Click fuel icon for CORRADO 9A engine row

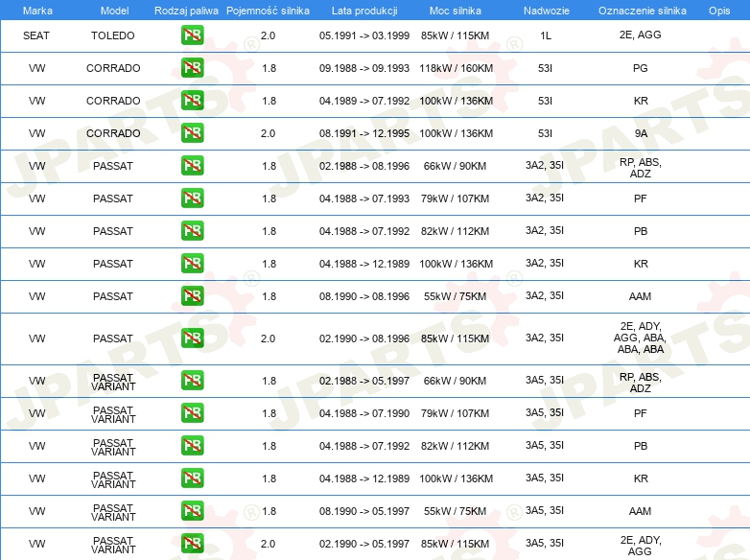[192, 133]
